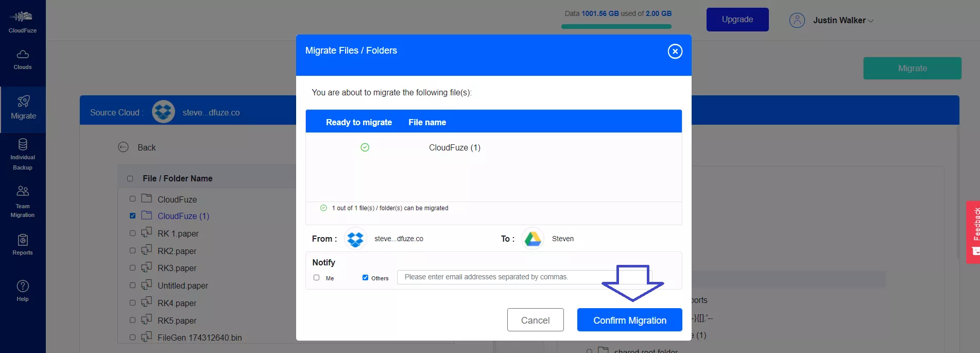Click the File / Folder Name header

(178, 178)
